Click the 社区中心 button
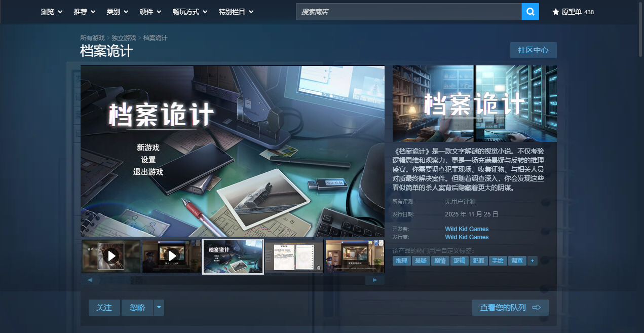644x333 pixels. [x=533, y=50]
